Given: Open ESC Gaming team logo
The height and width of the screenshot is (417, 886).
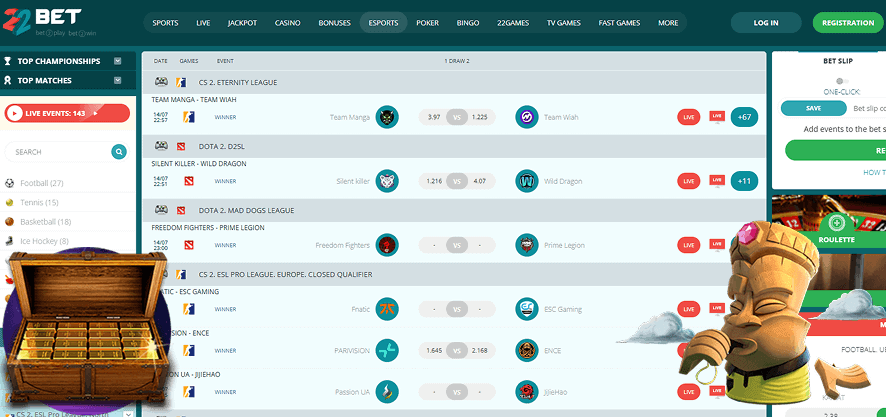Looking at the screenshot, I should tap(527, 309).
